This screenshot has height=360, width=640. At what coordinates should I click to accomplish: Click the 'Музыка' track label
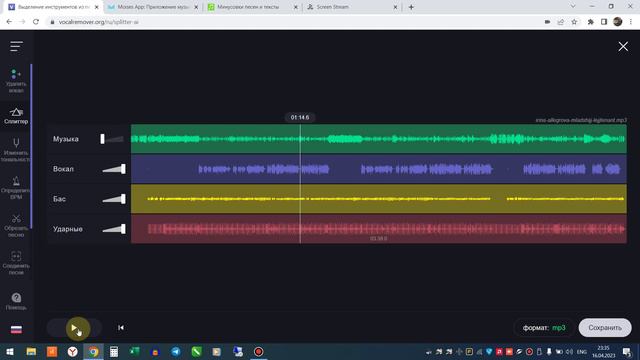(x=66, y=139)
